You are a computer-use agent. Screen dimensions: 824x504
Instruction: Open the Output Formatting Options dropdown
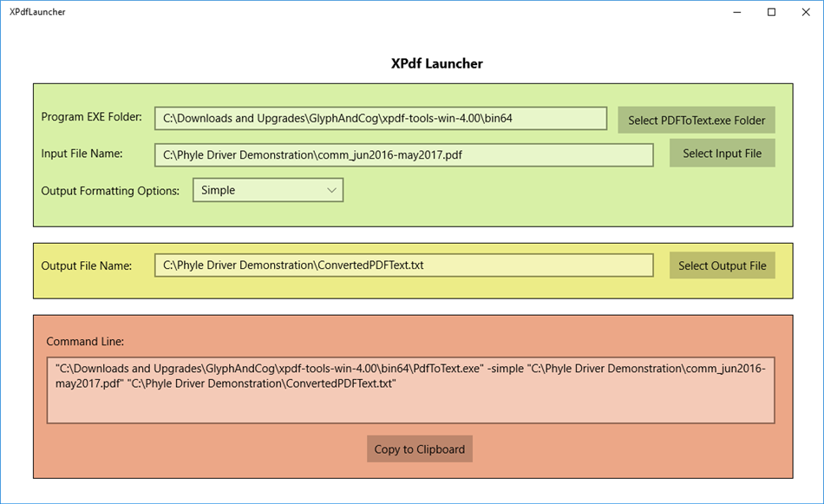[x=331, y=190]
